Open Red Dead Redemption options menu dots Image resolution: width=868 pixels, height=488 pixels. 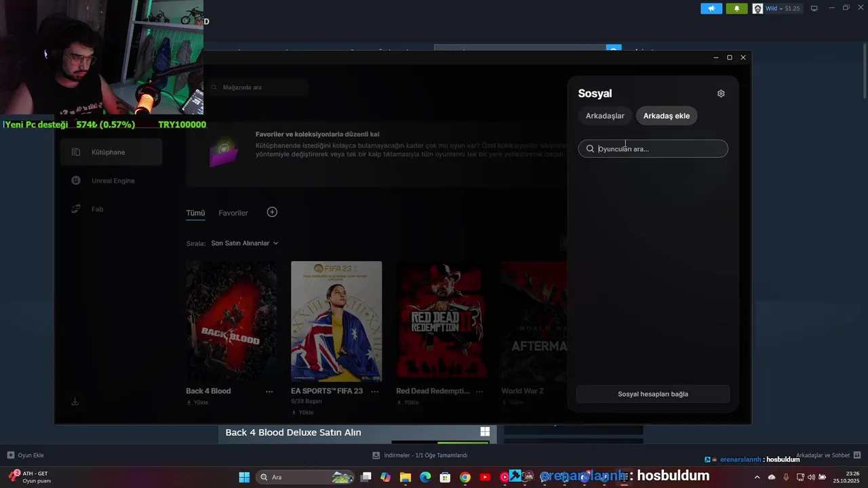point(479,392)
